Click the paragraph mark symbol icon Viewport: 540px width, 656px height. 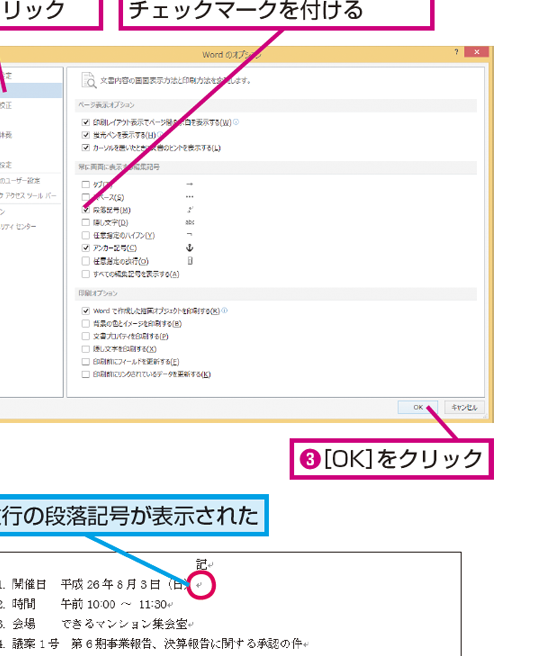[x=190, y=209]
